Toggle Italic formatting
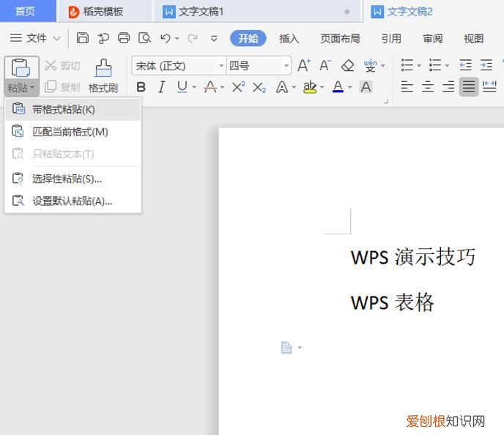 tap(161, 87)
